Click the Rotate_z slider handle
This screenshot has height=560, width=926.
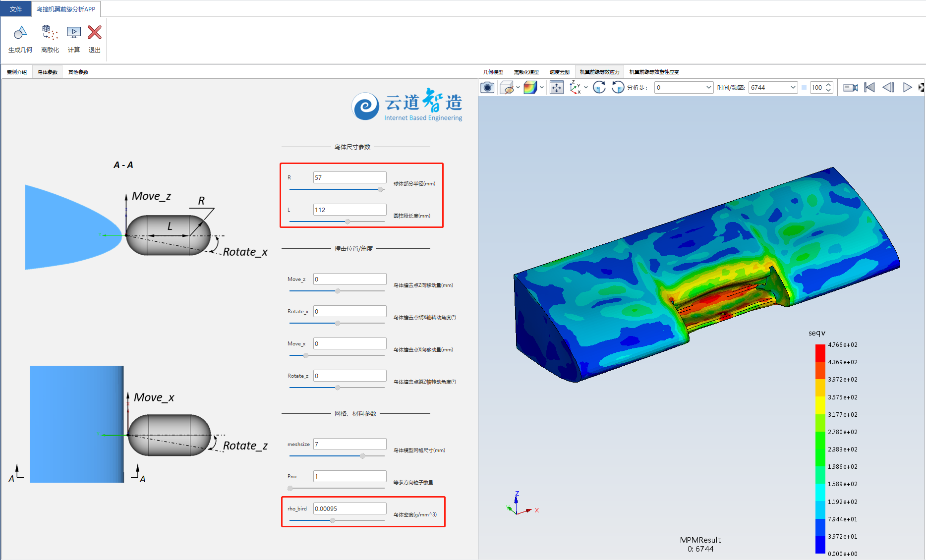tap(338, 388)
